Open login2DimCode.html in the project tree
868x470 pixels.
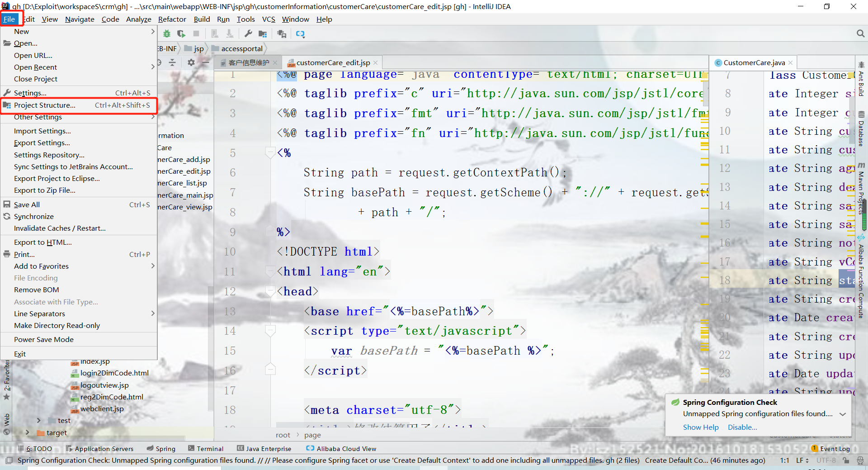pos(114,373)
